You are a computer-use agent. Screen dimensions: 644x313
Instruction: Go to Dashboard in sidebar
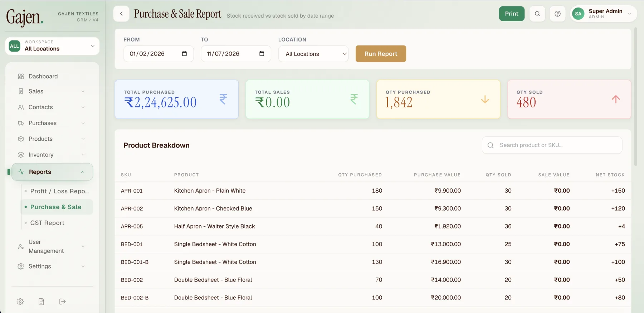click(52, 76)
